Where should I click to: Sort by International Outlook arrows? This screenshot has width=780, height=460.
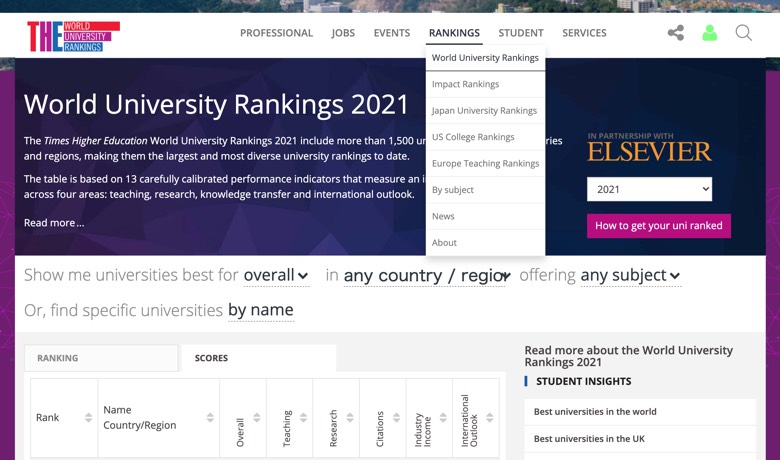click(x=490, y=418)
